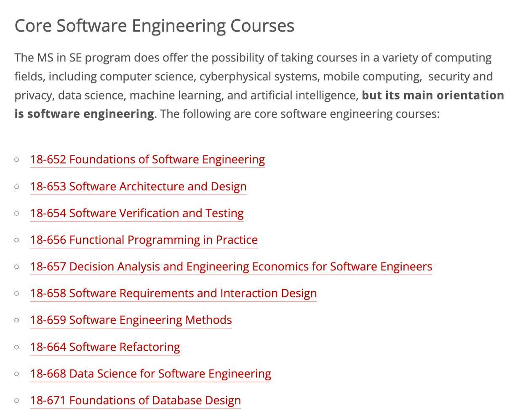523x420 pixels.
Task: Select 18-658 Software Requirements and Interaction Design
Action: (x=173, y=293)
